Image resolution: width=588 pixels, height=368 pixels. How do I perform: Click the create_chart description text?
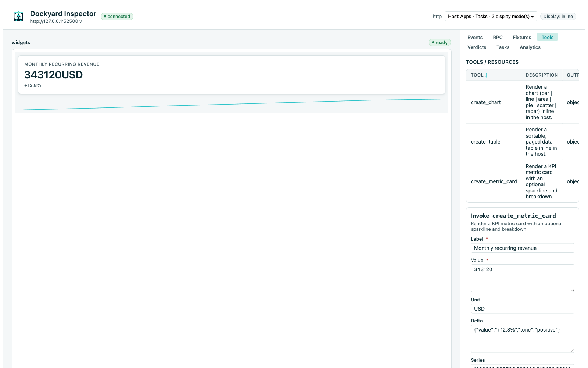(x=541, y=102)
